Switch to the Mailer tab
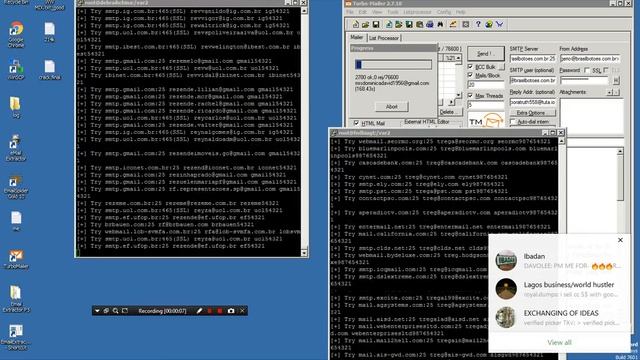640x360 pixels. (357, 38)
